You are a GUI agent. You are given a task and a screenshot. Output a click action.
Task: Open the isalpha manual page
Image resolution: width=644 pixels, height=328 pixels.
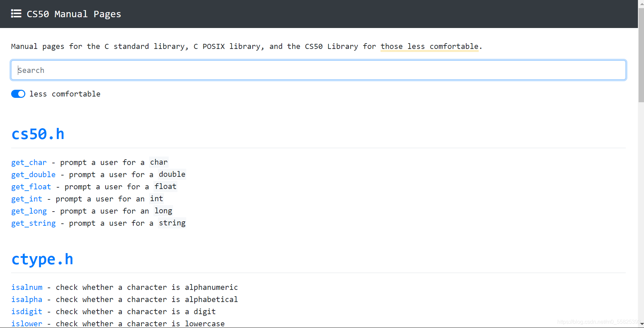pyautogui.click(x=27, y=299)
